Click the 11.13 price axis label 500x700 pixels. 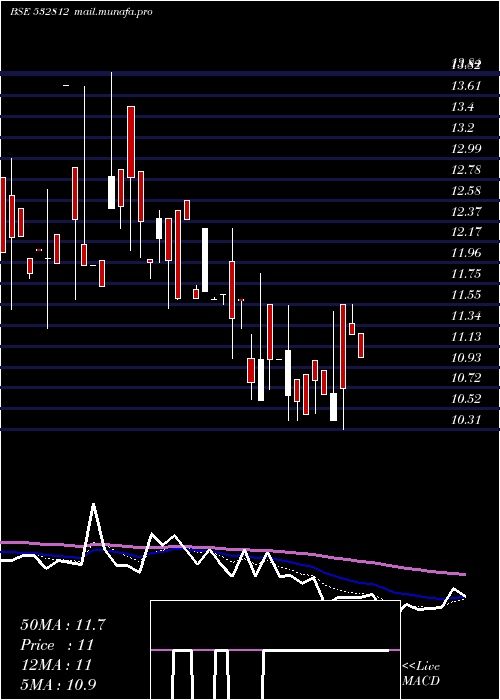pos(466,337)
